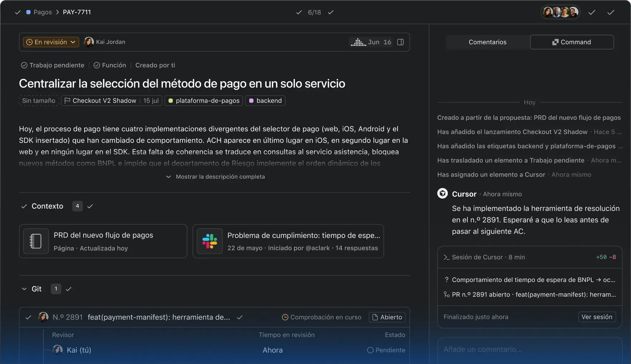Click "Creado a partir de la propuesta" activity entry
The height and width of the screenshot is (364, 631).
tap(529, 118)
